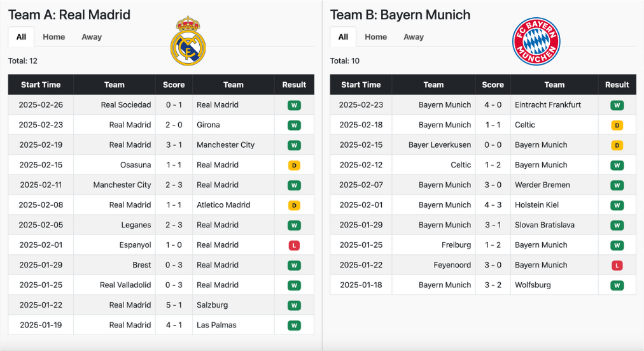This screenshot has width=644, height=351.
Task: Click the yellow D badge for Osasuna match
Action: [294, 165]
